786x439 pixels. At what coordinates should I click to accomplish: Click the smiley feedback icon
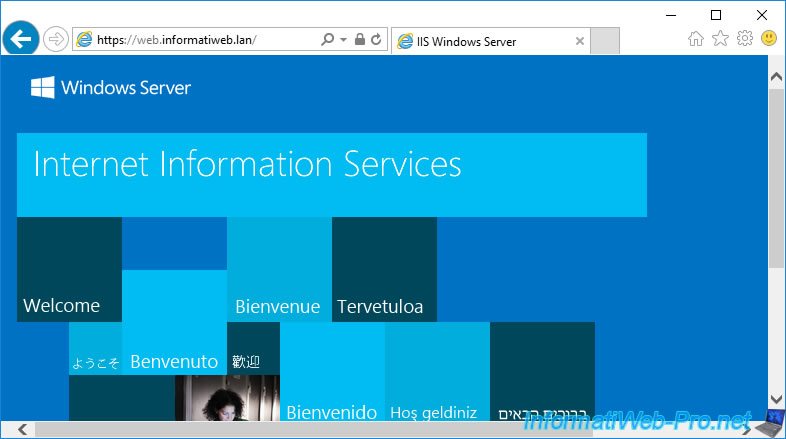click(769, 38)
